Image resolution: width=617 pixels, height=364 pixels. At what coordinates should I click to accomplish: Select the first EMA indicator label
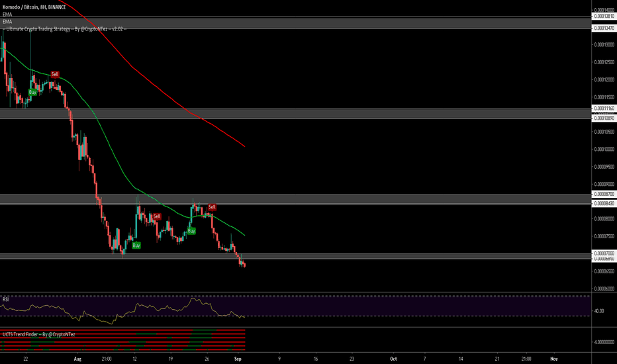coord(7,15)
